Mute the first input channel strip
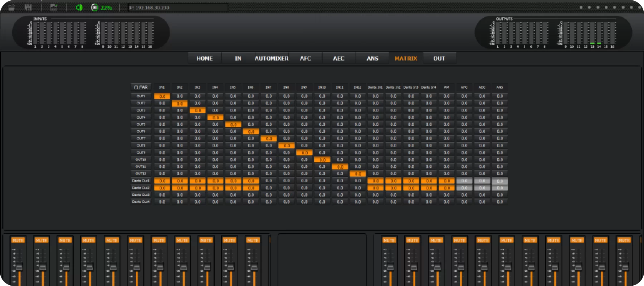Viewport: 644px width, 286px height. coord(18,240)
